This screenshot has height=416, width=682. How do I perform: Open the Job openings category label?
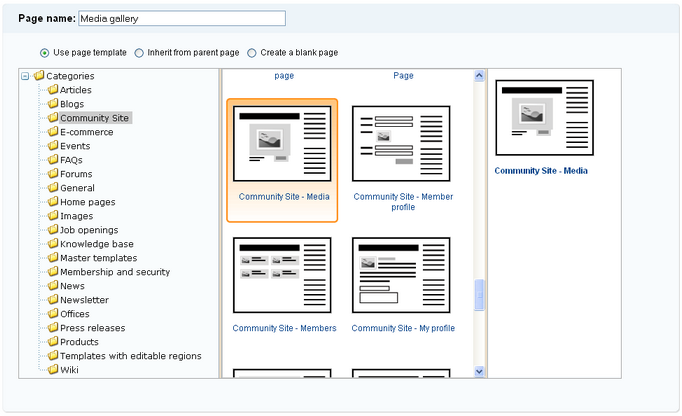(x=89, y=230)
